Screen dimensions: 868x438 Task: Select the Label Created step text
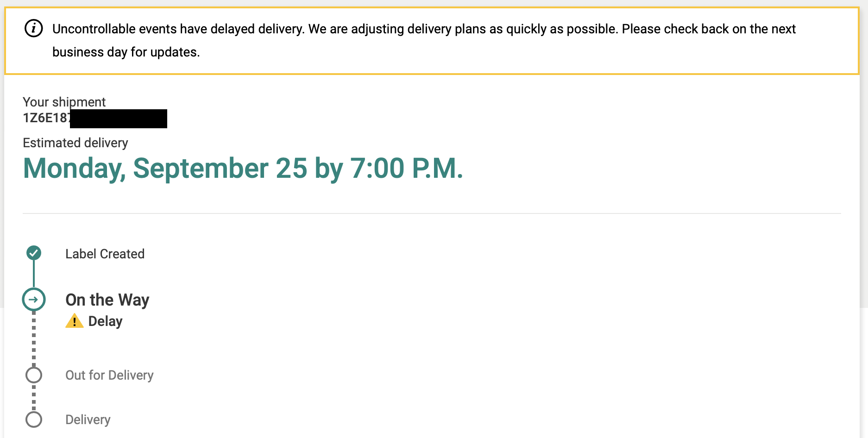(x=105, y=254)
